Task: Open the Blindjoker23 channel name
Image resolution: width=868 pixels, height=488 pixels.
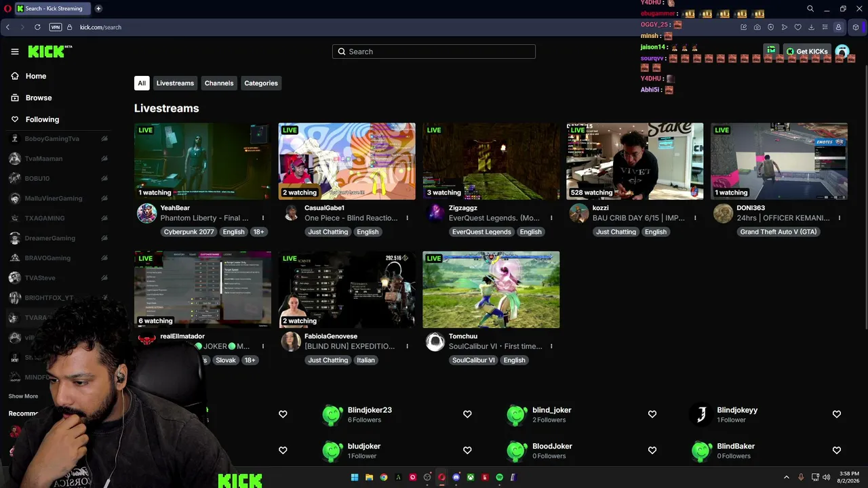Action: pos(370,410)
